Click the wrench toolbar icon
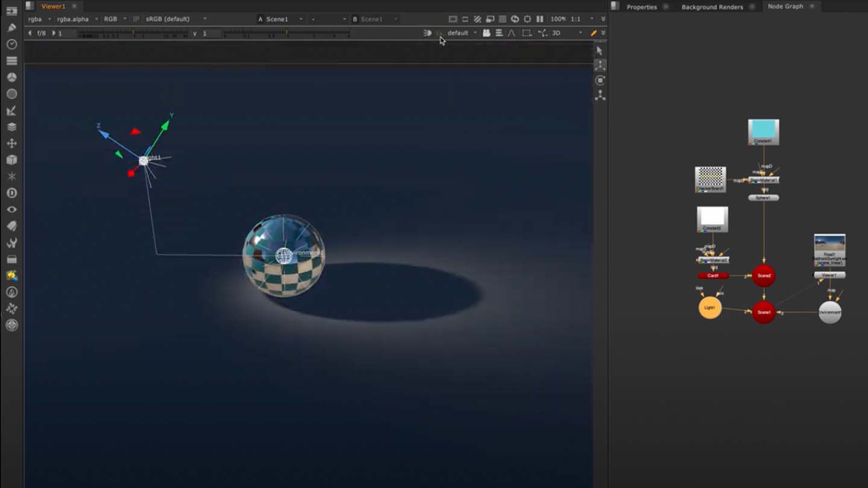 (11, 243)
